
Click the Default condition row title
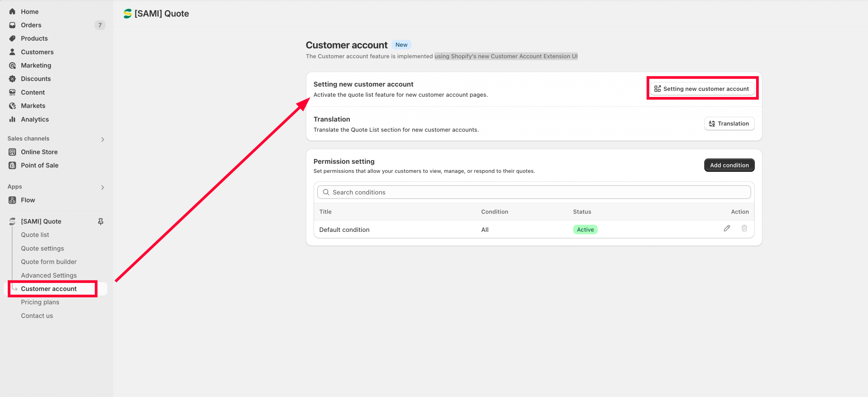[x=344, y=230]
